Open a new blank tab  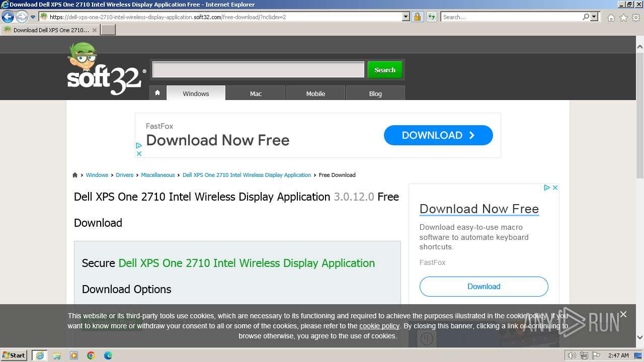(x=108, y=30)
